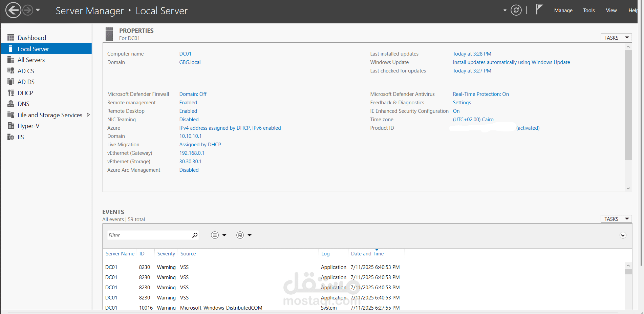Screen dimensions: 644x314
Task: Click into the events Filter field
Action: [149, 235]
